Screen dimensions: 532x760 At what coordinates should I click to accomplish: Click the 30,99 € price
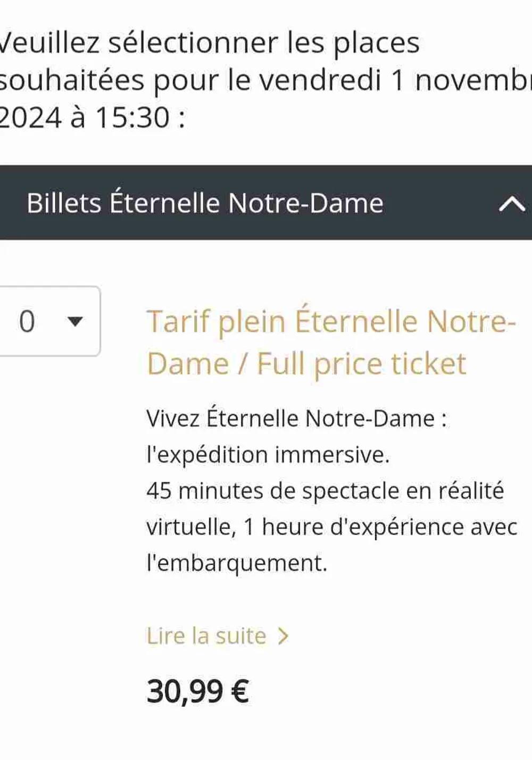tap(197, 691)
